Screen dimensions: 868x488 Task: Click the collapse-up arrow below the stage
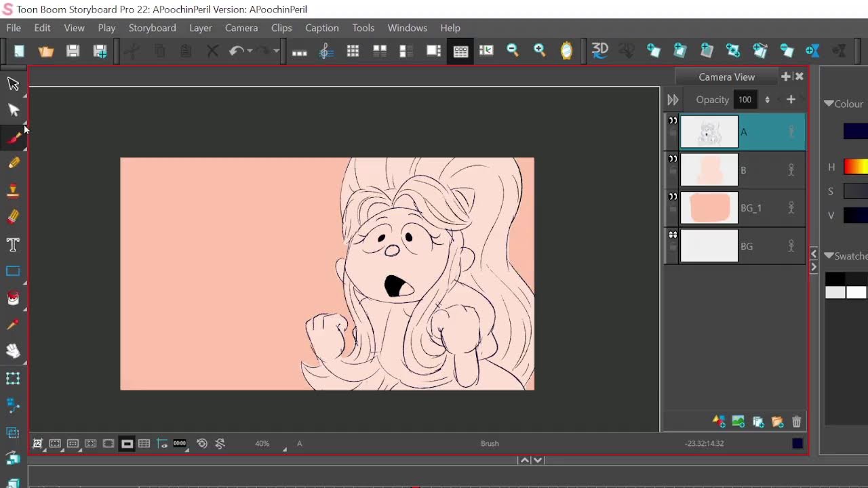click(524, 460)
